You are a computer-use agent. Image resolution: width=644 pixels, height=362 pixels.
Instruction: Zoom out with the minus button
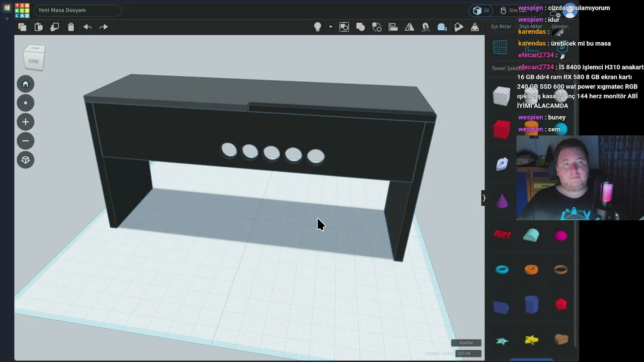click(x=26, y=141)
